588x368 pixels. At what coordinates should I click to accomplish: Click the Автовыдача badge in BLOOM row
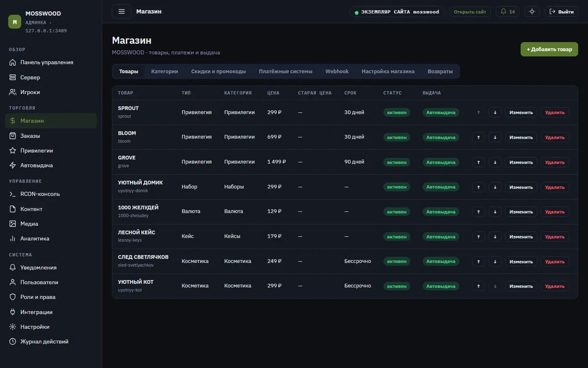[x=441, y=138]
